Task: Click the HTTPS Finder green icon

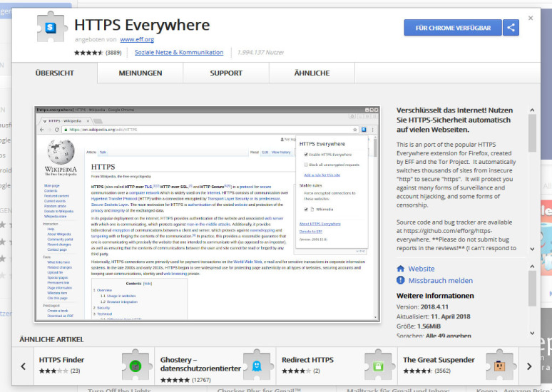Action: click(136, 366)
